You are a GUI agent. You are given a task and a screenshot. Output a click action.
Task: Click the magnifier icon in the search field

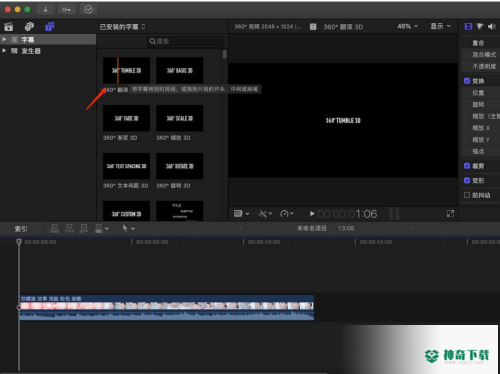tap(152, 41)
